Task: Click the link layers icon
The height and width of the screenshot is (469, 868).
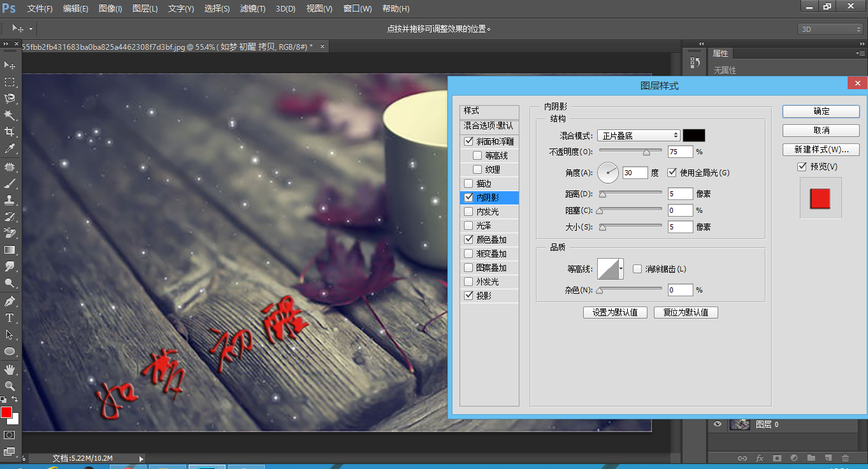Action: (x=742, y=458)
